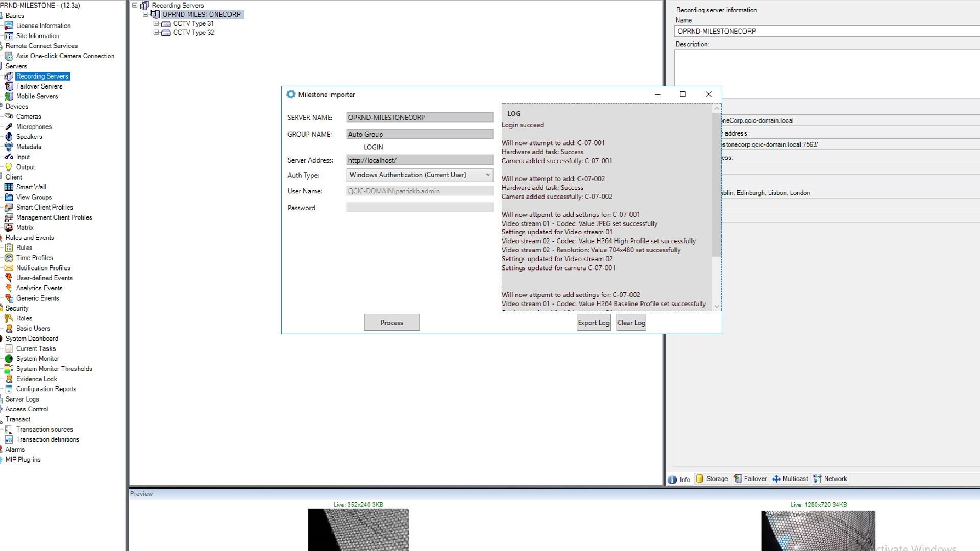This screenshot has height=551, width=980.
Task: Open Rules icon
Action: coord(9,248)
